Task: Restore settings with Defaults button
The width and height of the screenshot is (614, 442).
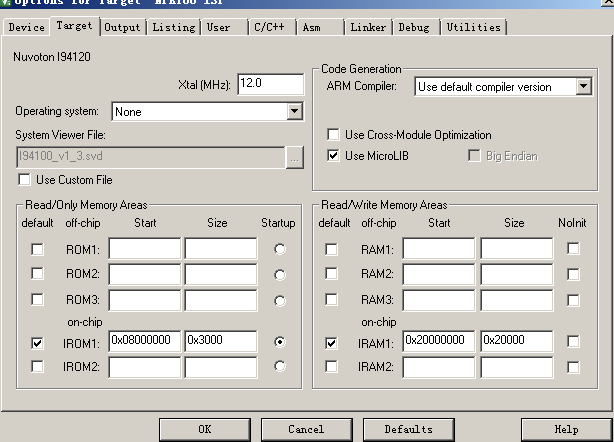Action: [x=408, y=429]
